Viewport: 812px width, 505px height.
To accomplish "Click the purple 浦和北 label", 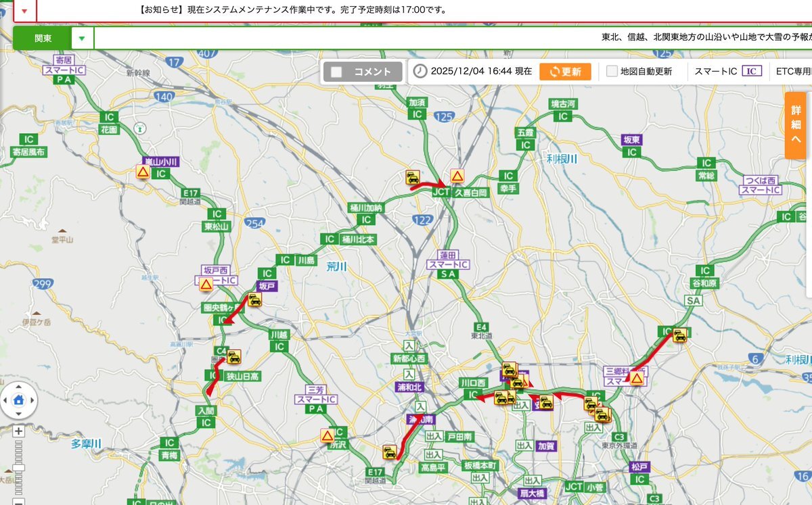I will 409,387.
